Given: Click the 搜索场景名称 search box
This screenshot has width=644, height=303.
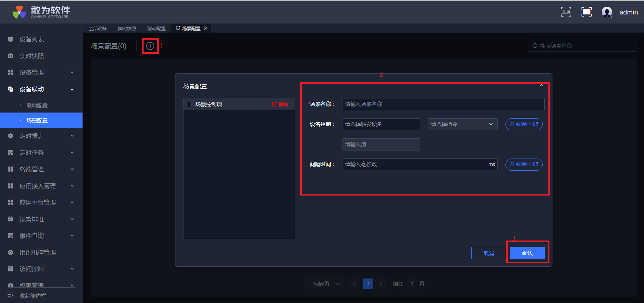Looking at the screenshot, I should point(583,46).
